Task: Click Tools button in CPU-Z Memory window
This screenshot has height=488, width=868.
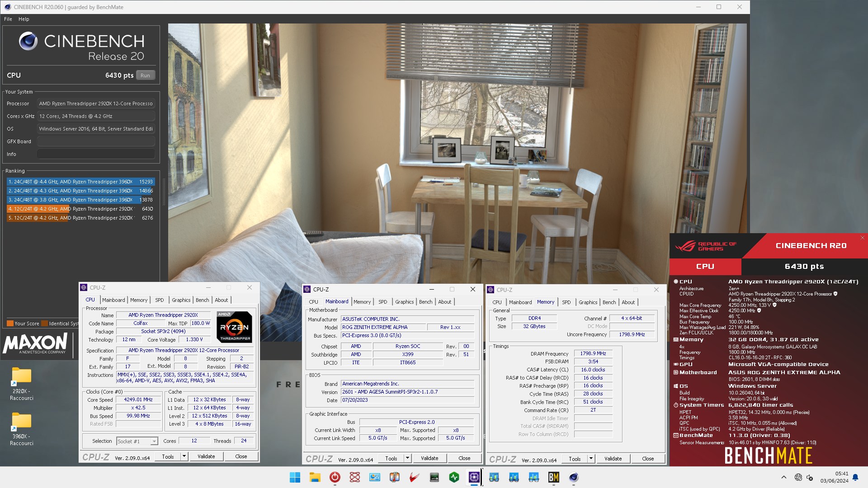Action: click(575, 459)
